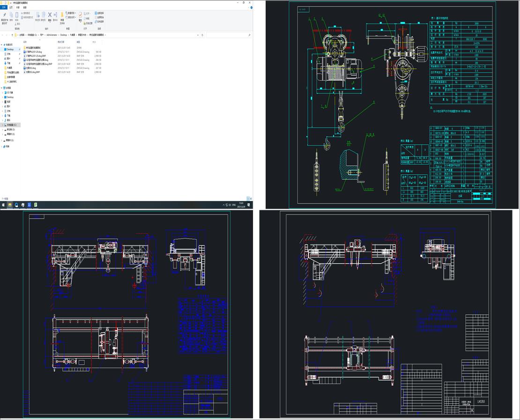The width and height of the screenshot is (520, 420).
Task: Expand Local Disk (C:) in navigation tree
Action: tap(3, 125)
